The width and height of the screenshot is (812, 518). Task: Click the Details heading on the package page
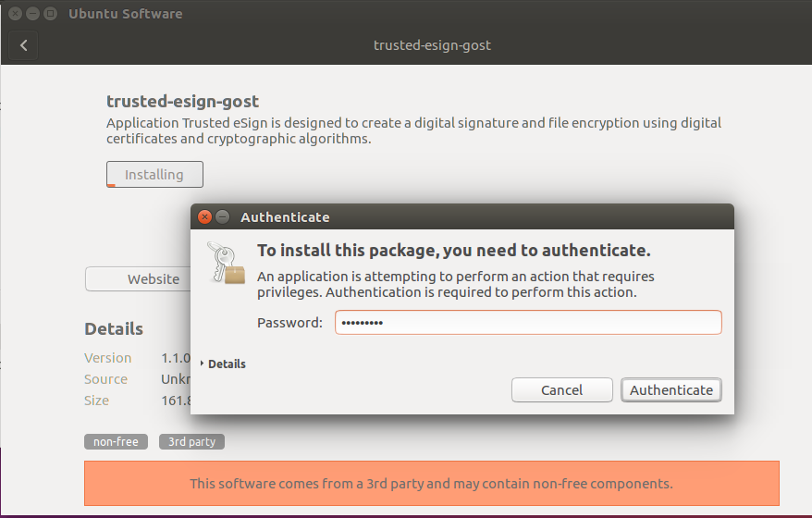pyautogui.click(x=114, y=328)
